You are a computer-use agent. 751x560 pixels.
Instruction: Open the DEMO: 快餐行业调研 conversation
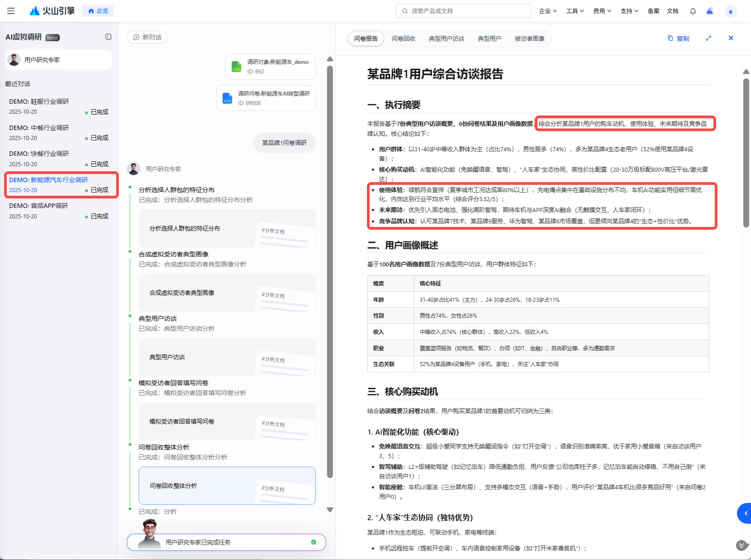coord(59,159)
